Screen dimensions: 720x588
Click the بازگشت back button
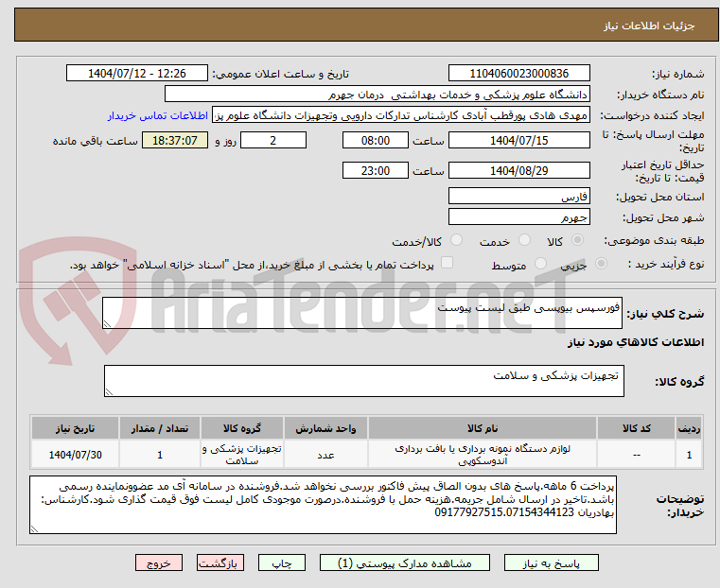[x=220, y=562]
